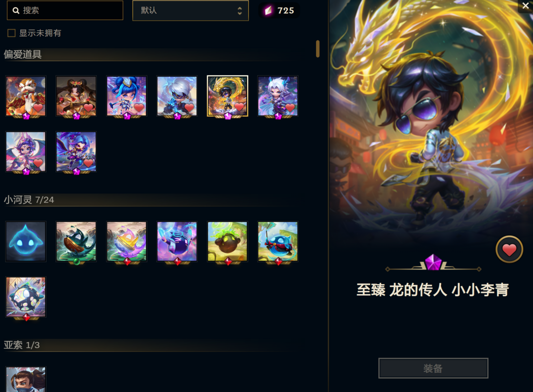Select the selected golden dragon Lee Sin thumbnail
Image resolution: width=533 pixels, height=392 pixels.
click(x=228, y=96)
